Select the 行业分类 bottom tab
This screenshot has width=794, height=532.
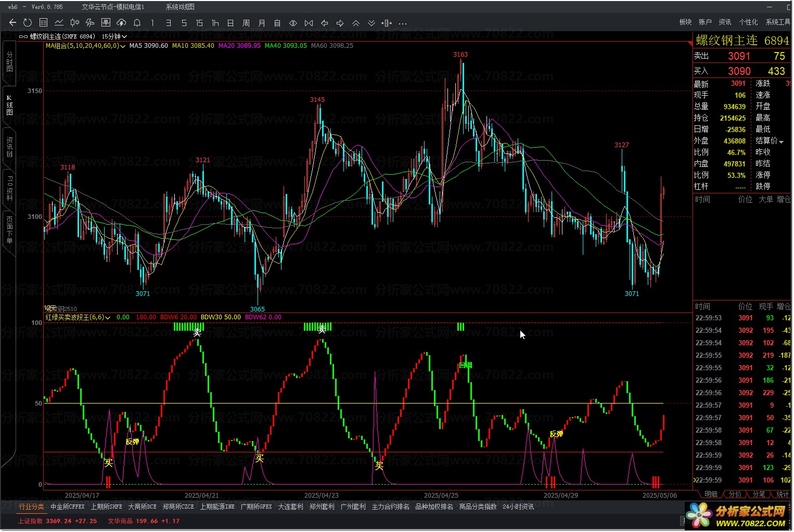[32, 507]
